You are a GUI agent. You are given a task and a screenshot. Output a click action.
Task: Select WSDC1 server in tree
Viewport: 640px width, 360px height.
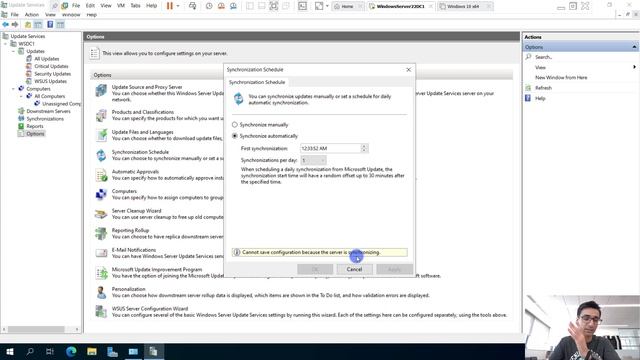click(x=26, y=44)
